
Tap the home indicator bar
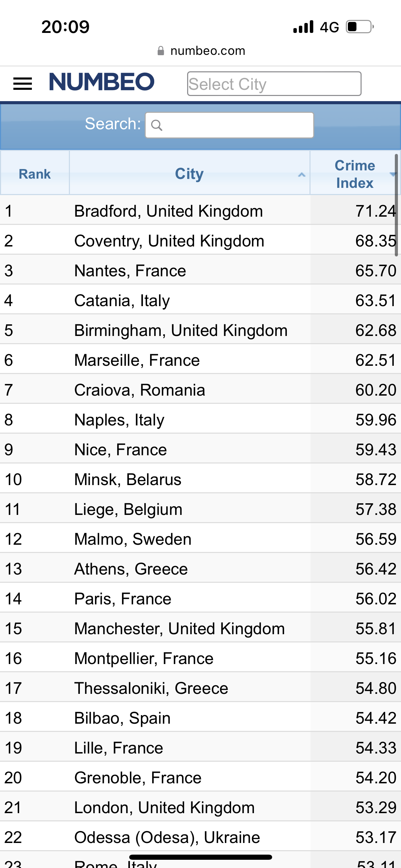pos(200,857)
